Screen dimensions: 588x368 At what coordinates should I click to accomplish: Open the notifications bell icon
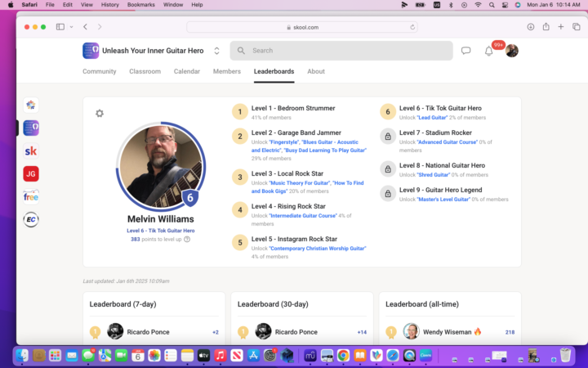(488, 51)
